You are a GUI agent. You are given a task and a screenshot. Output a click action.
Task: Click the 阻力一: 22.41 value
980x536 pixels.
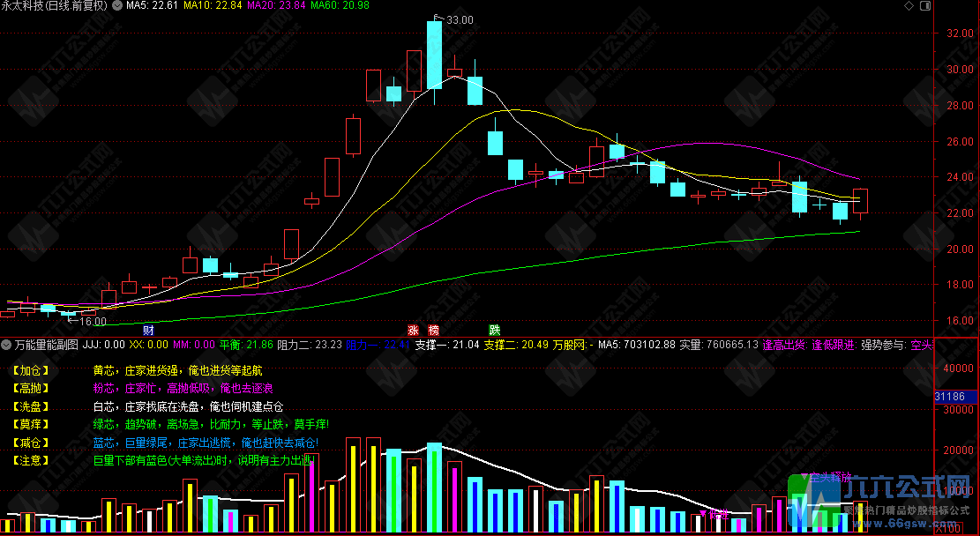pos(378,344)
